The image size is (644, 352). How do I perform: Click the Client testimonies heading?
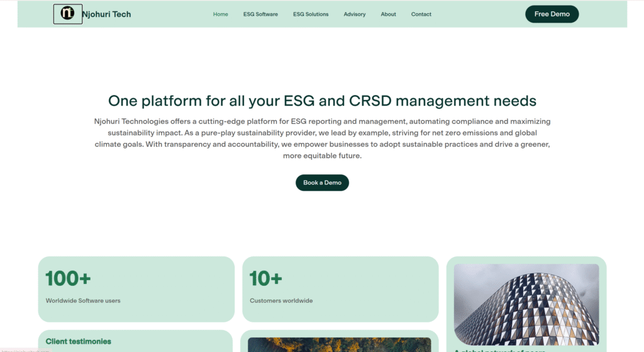pyautogui.click(x=78, y=341)
